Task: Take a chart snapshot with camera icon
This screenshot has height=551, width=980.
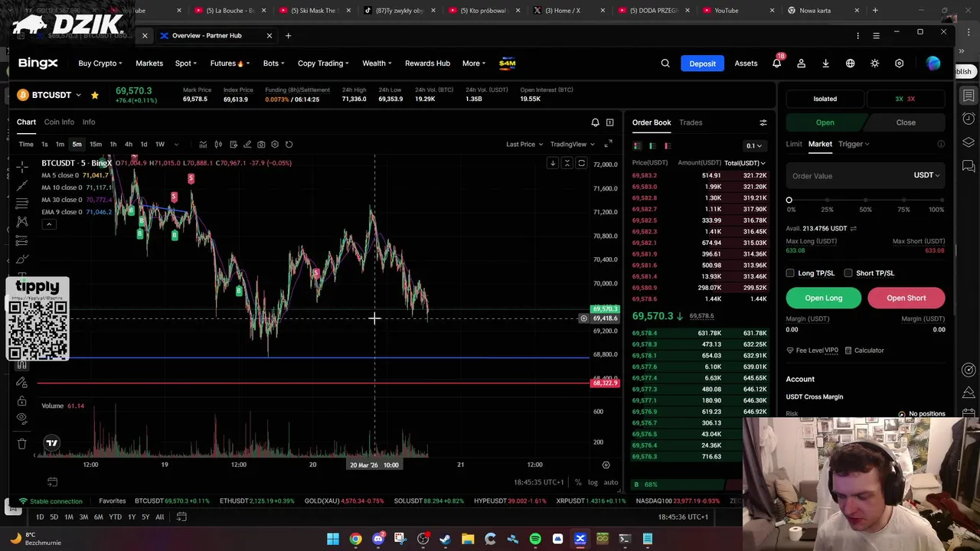Action: tap(261, 144)
